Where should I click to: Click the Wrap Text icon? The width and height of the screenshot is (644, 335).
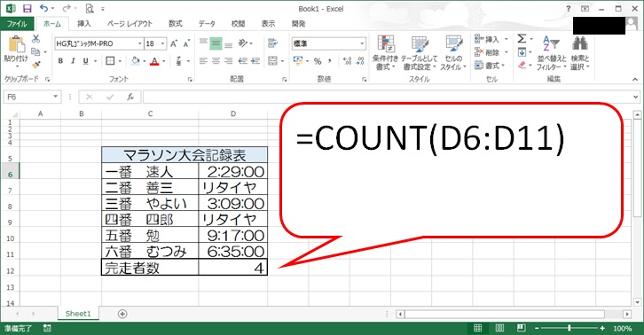click(272, 43)
